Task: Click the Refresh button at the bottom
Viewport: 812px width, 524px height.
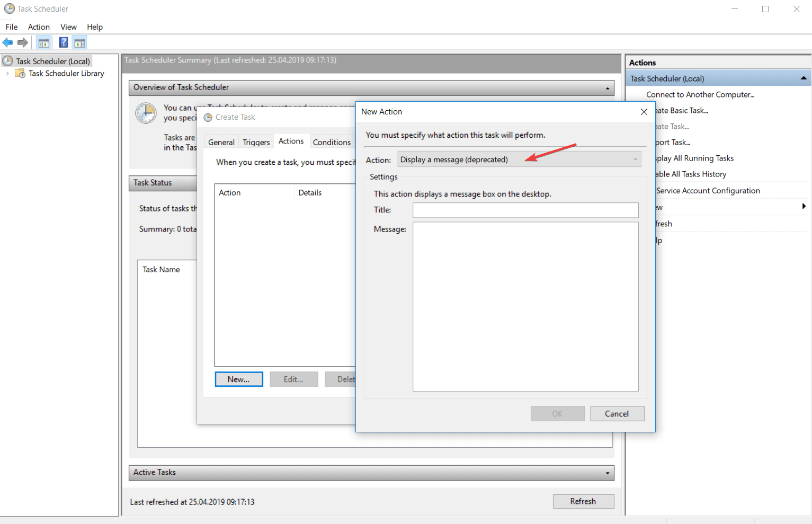Action: [x=583, y=501]
